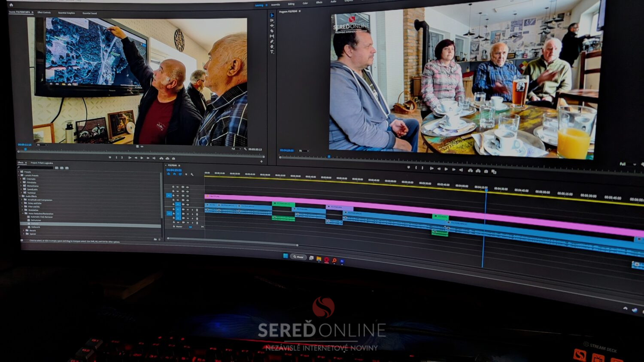Open the Project: Príbeh Legionára tab
Viewport: 644px width, 362px height.
42,163
